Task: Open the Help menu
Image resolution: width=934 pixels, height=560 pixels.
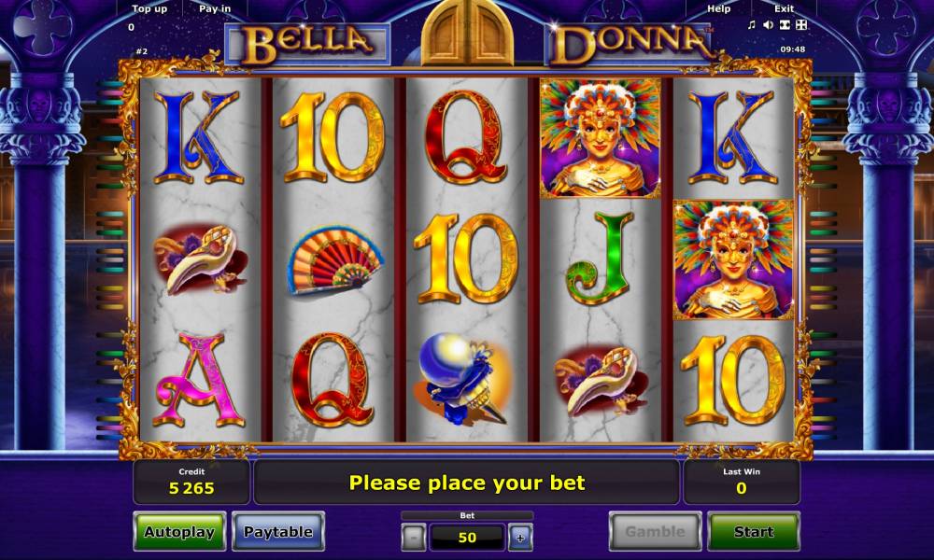Action: (x=718, y=9)
